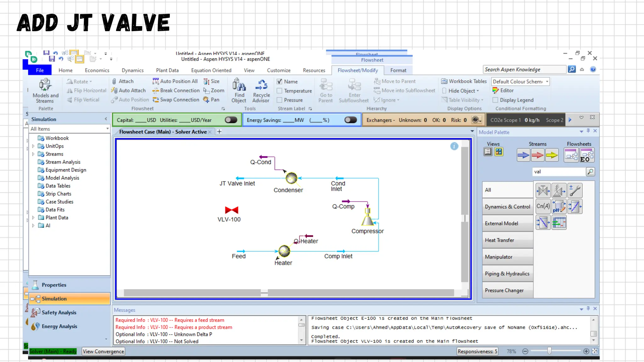Open the Default Colour Scheme dropdown
644x362 pixels.
547,81
